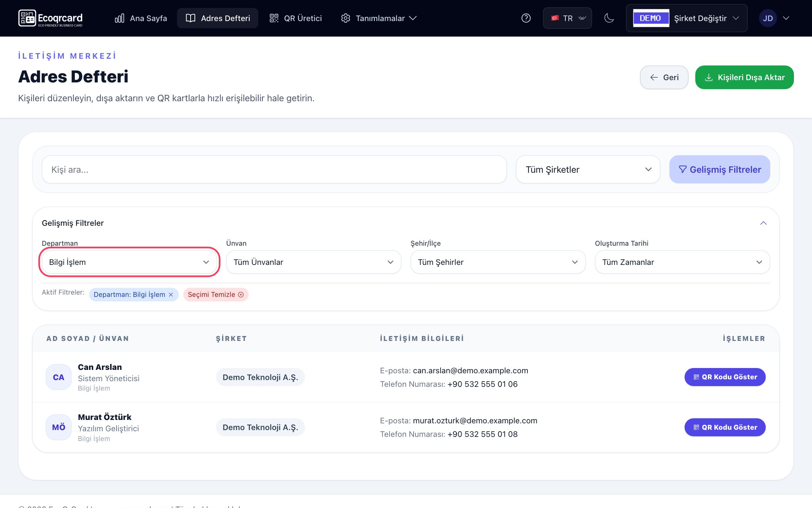Screen dimensions: 812x508
Task: Toggle the Gelişmiş Filtreler button
Action: click(x=720, y=169)
